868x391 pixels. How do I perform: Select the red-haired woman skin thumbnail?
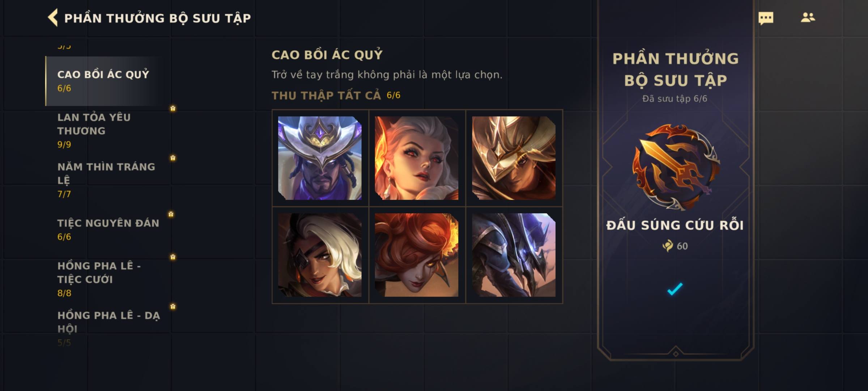click(417, 255)
